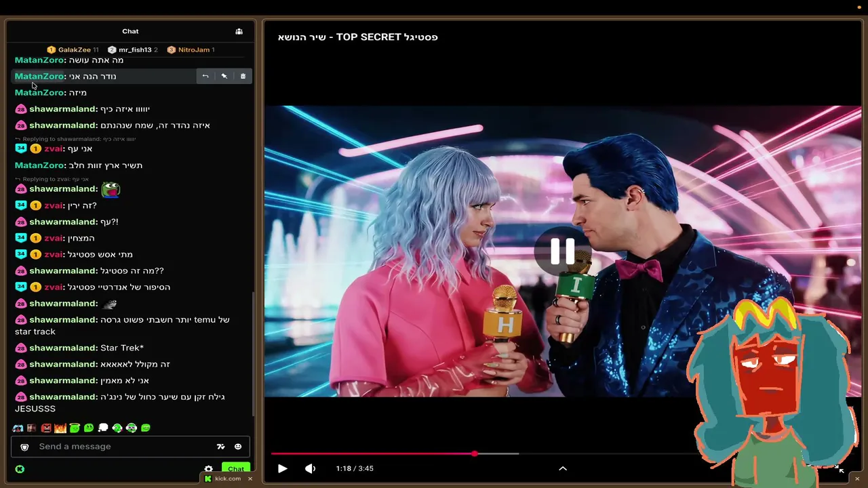Click the green Kick logo below chat input

[x=20, y=469]
